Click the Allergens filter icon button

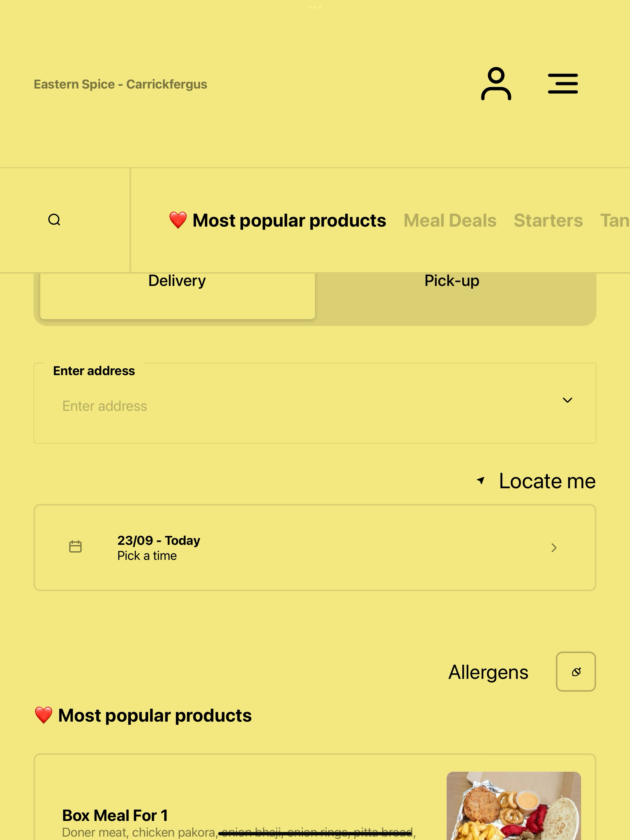point(576,672)
